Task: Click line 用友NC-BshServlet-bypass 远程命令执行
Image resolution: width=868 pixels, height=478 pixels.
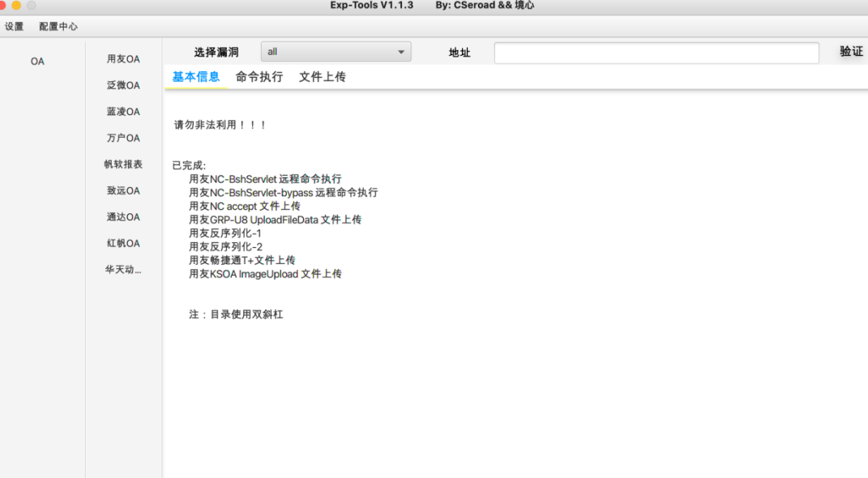Action: point(284,193)
